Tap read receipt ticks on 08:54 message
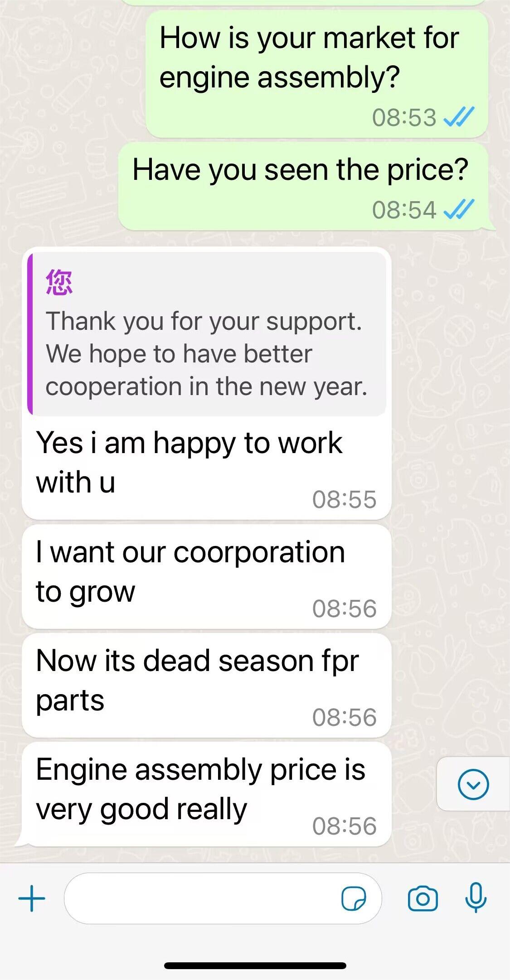Image resolution: width=510 pixels, height=980 pixels. coord(458,209)
